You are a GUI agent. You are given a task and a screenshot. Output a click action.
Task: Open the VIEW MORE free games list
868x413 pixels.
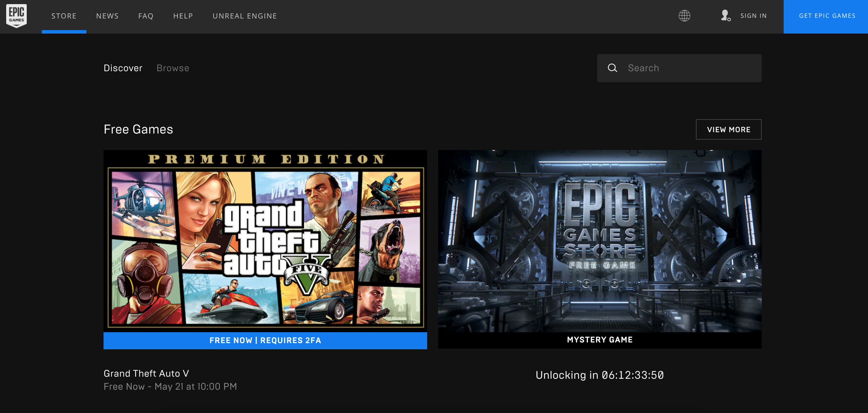coord(728,129)
